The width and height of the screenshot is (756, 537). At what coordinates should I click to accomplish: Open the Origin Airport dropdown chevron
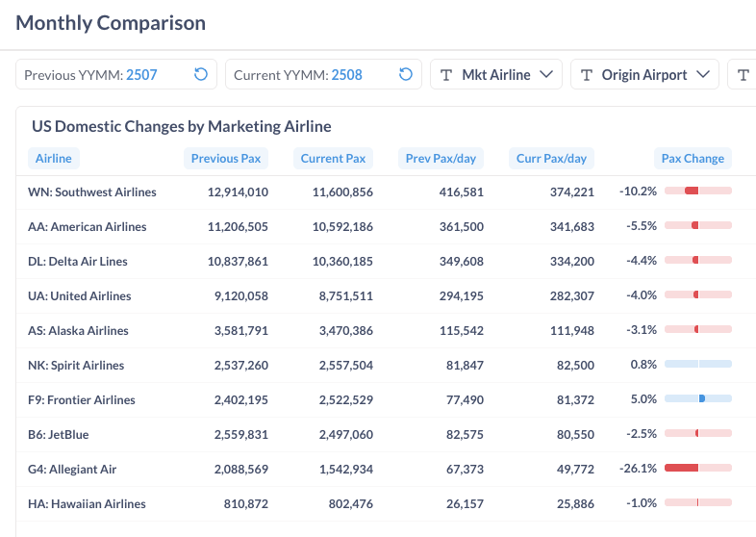pos(703,74)
